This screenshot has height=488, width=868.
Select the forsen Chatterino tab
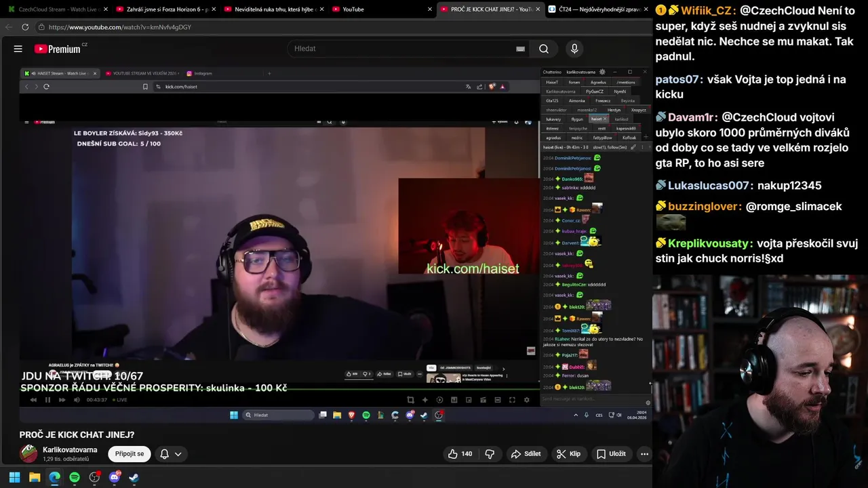pyautogui.click(x=574, y=82)
